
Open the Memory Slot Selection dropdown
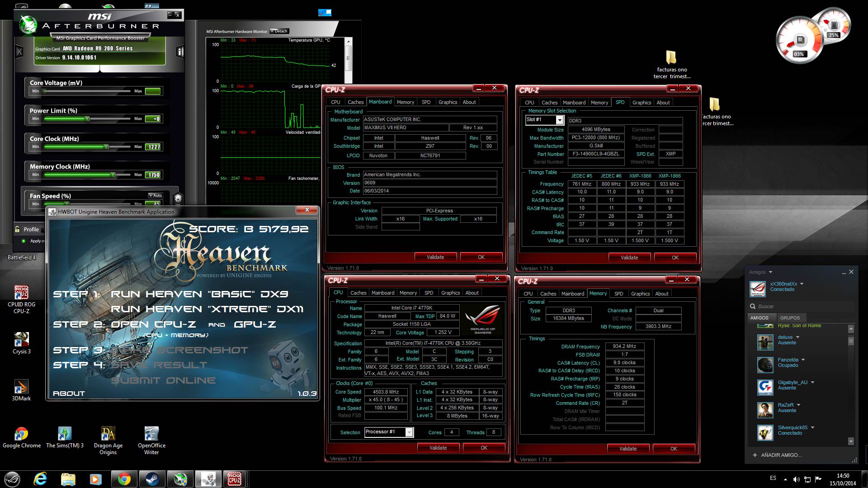pos(560,120)
